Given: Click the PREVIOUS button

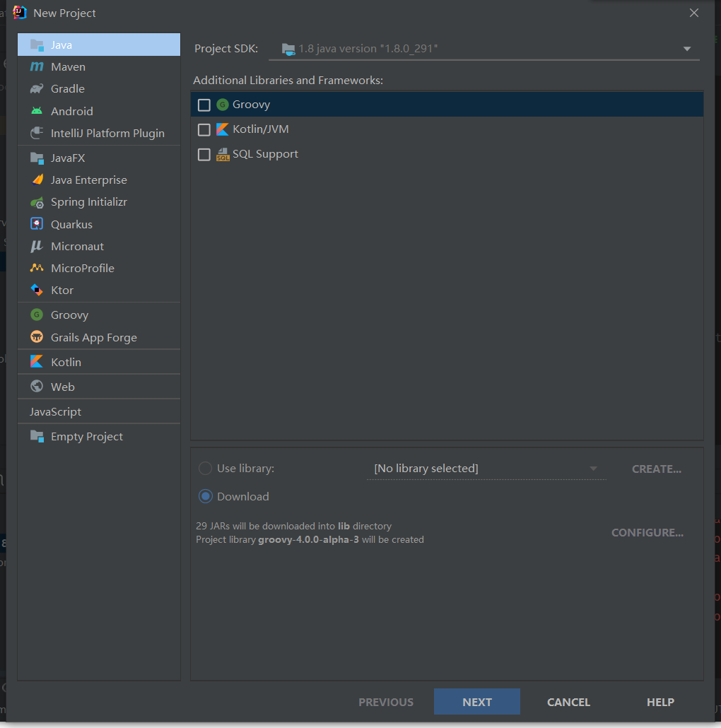Looking at the screenshot, I should 386,702.
